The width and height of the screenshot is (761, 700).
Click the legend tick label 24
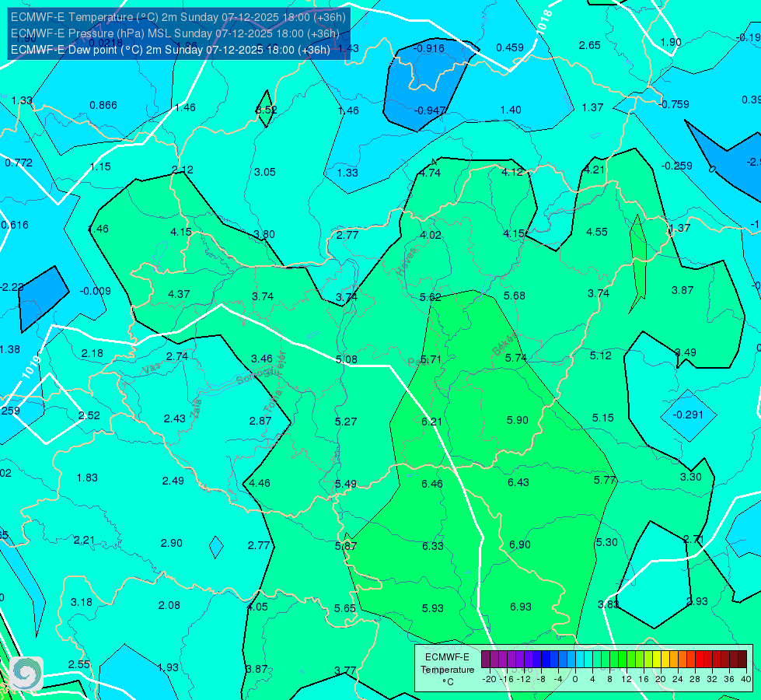(678, 679)
